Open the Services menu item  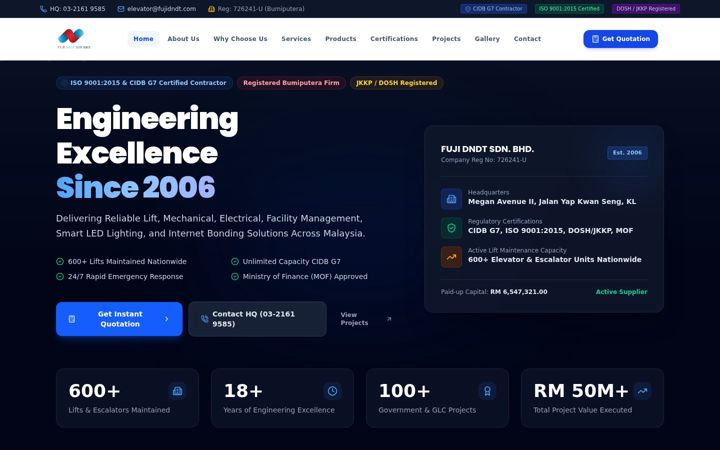296,39
